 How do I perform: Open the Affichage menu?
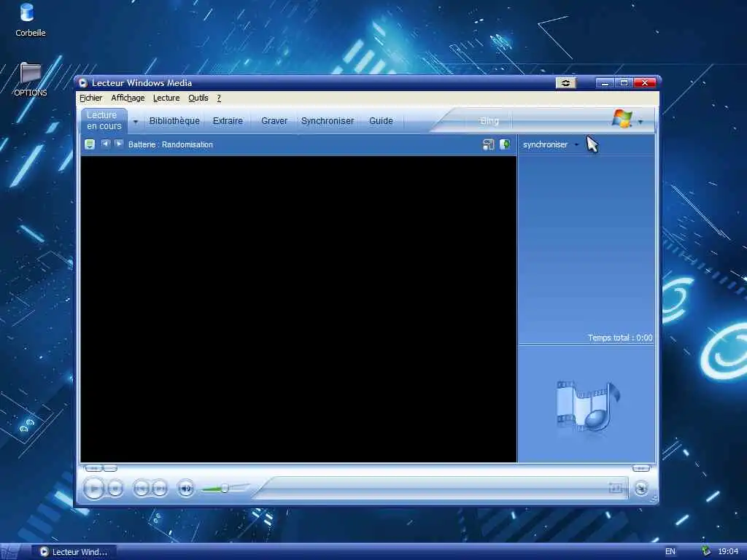tap(128, 98)
